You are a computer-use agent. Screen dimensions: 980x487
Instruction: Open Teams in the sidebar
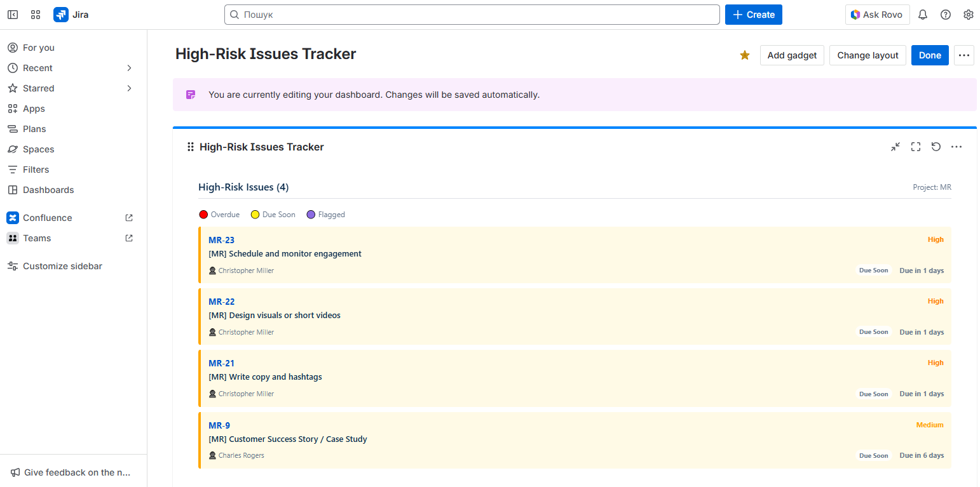point(73,238)
